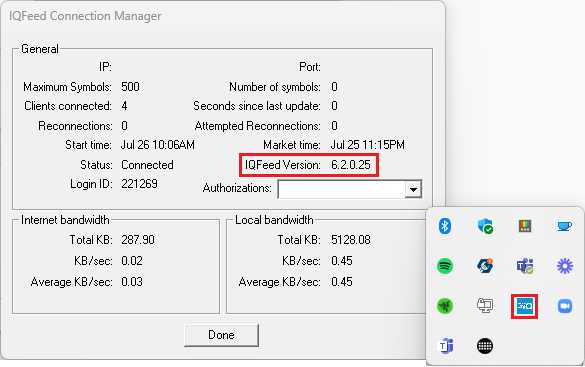Click the PowerToys rainbow tray icon
The image size is (585, 367).
click(x=525, y=226)
